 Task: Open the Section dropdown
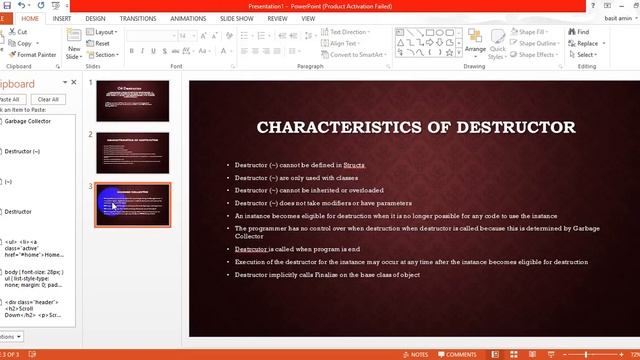pos(103,54)
